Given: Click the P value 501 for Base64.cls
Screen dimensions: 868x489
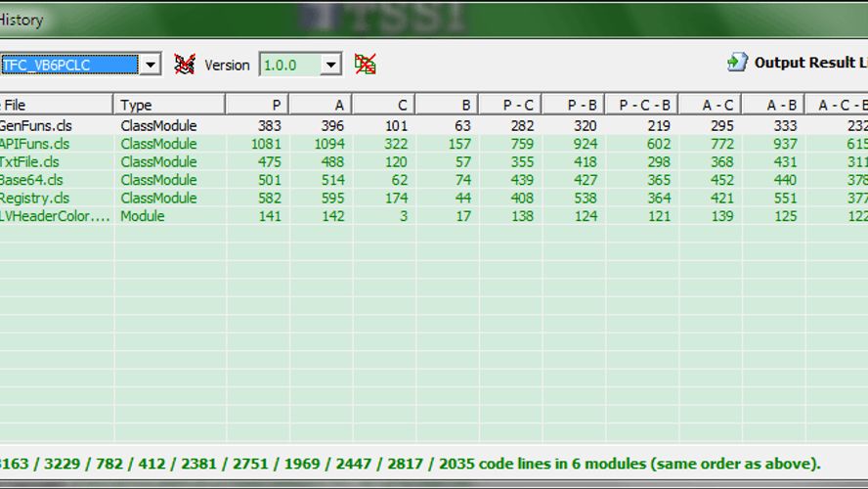Looking at the screenshot, I should [x=270, y=180].
